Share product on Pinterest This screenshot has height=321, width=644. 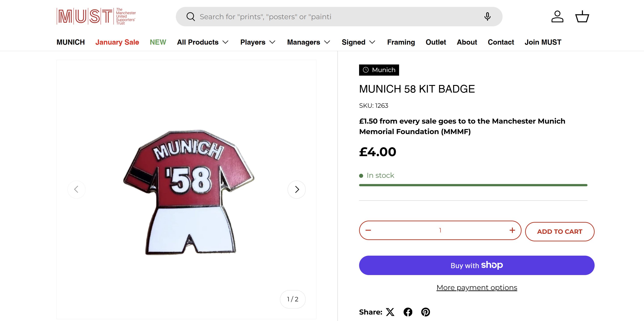click(425, 312)
